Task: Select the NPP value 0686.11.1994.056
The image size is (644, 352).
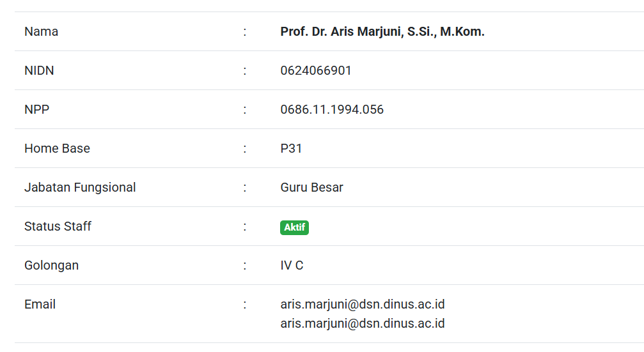Action: pos(332,109)
